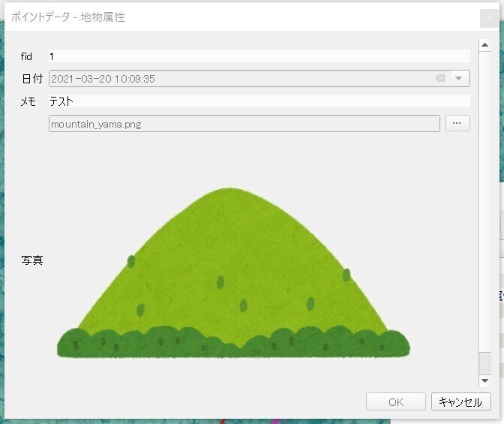Select the fid field value
This screenshot has width=504, height=424.
tap(259, 56)
